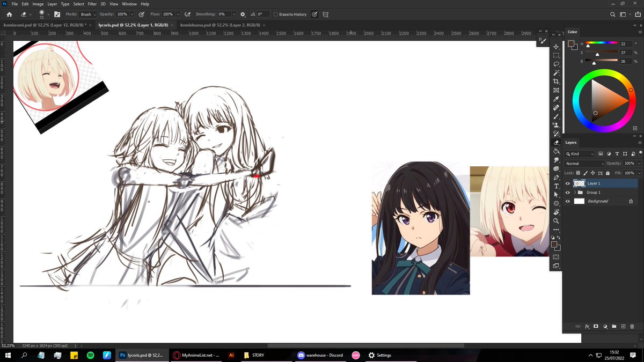
Task: Hide Group 1 visibility eye
Action: (568, 193)
